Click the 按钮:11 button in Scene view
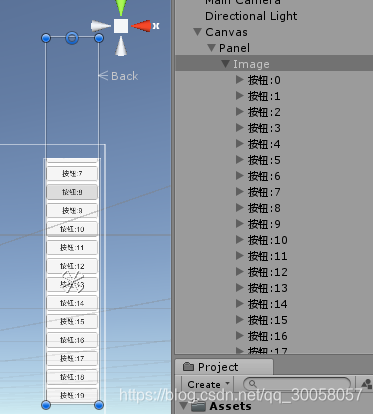373x414 pixels. pos(72,247)
